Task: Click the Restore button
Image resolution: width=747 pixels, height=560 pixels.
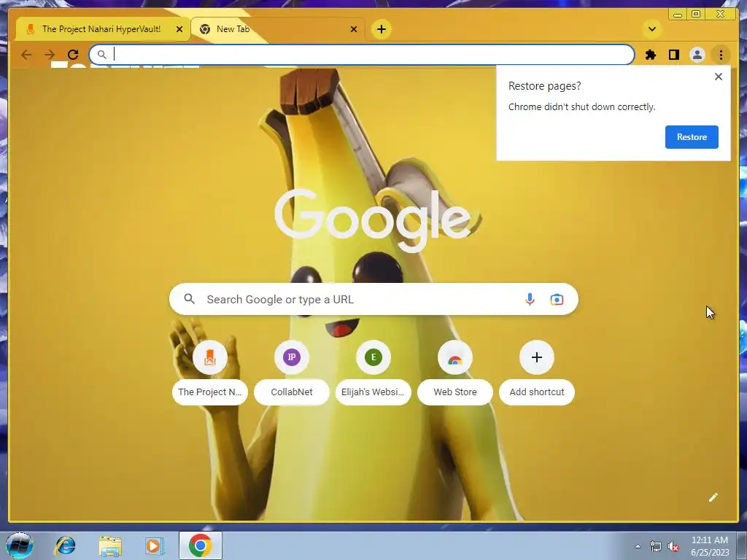Action: (692, 137)
